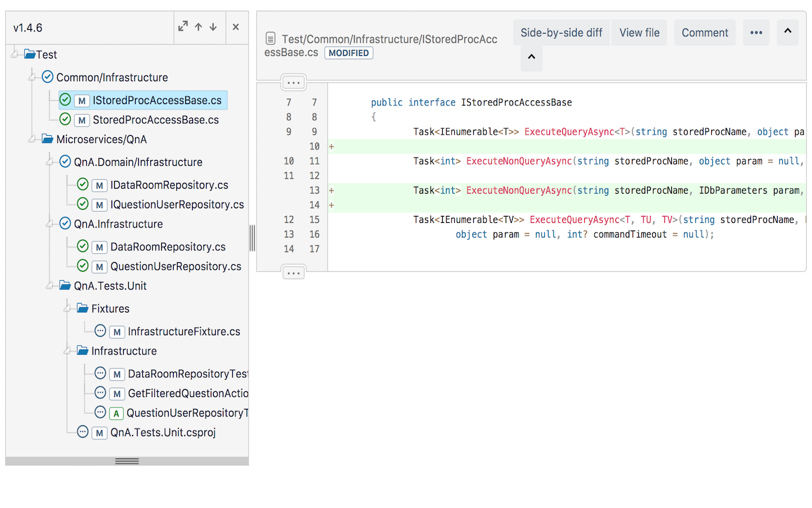
Task: Go to previous file using the up arrow icon
Action: [198, 27]
